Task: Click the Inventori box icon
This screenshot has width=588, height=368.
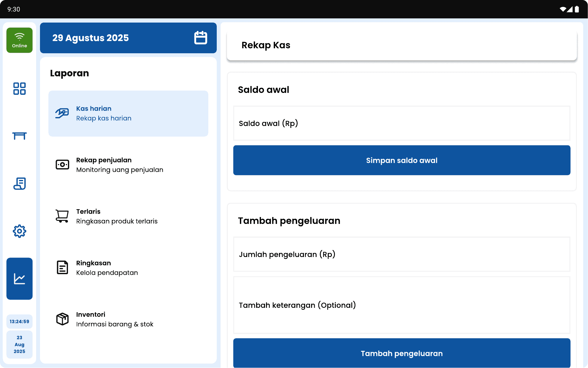Action: coord(62,319)
